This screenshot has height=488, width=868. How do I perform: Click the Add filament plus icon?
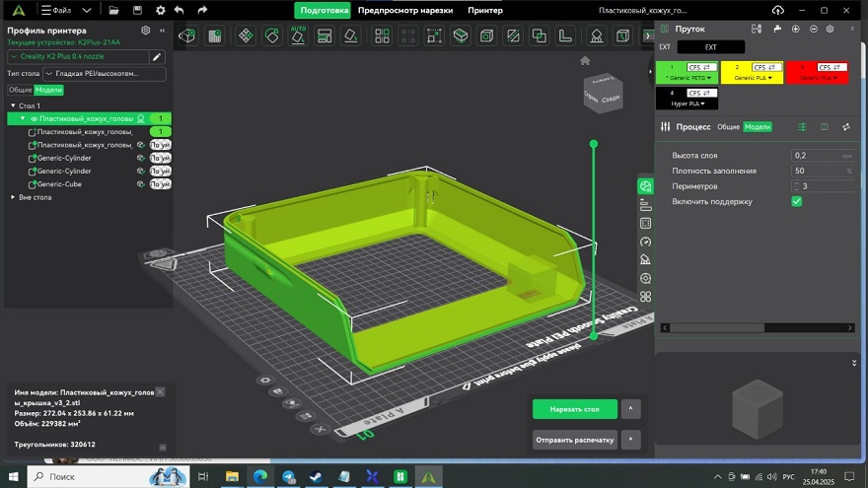tap(795, 29)
